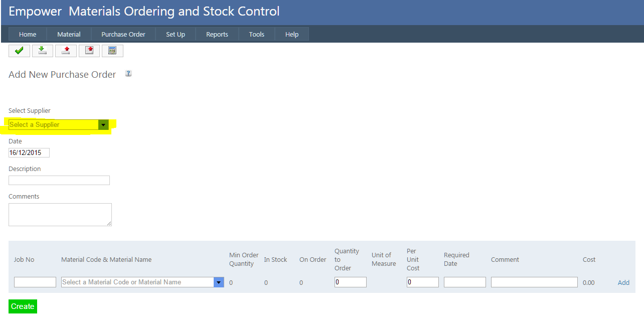Screen dimensions: 644x324
Task: Open help icon beside Add New Purchase Order
Action: [x=128, y=74]
